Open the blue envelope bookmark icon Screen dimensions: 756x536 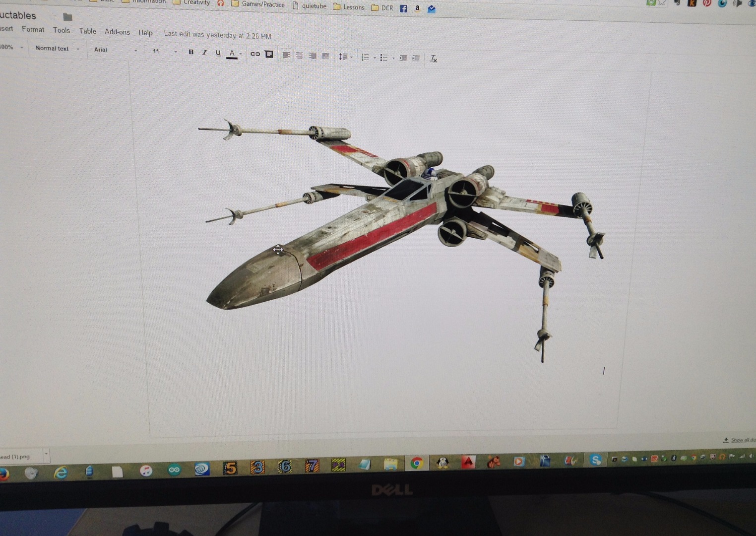coord(432,9)
